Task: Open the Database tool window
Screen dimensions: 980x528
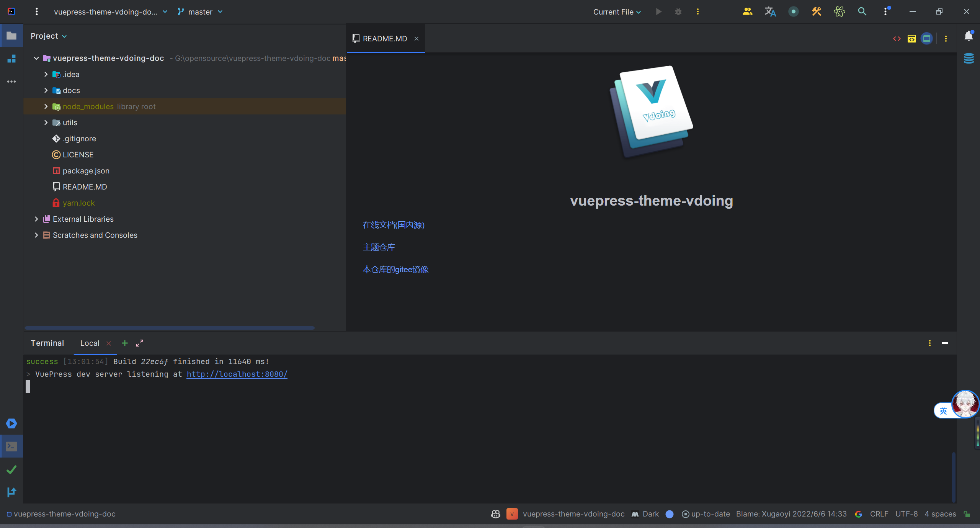Action: [969, 59]
